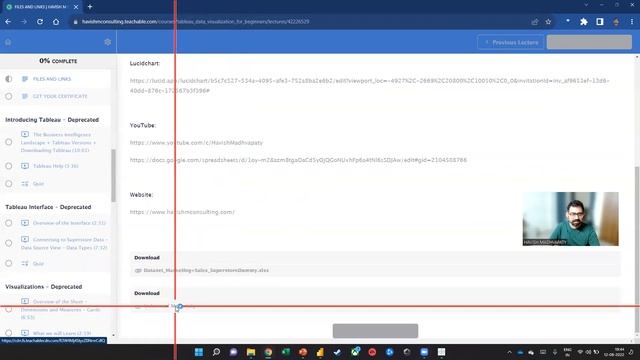Viewport: 640px width, 360px height.
Task: Open the Extensions puzzle icon
Action: click(584, 22)
